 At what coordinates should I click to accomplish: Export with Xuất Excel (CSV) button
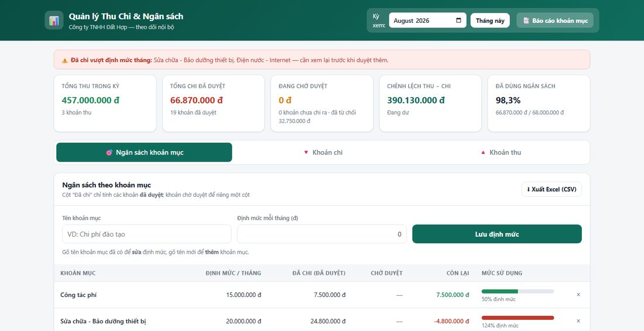(551, 190)
